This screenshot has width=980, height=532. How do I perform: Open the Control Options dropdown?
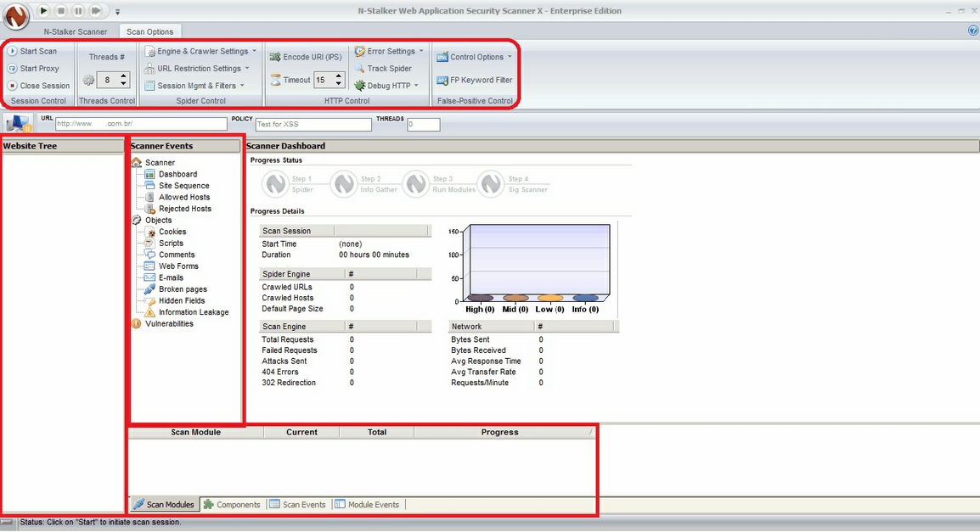click(x=475, y=57)
